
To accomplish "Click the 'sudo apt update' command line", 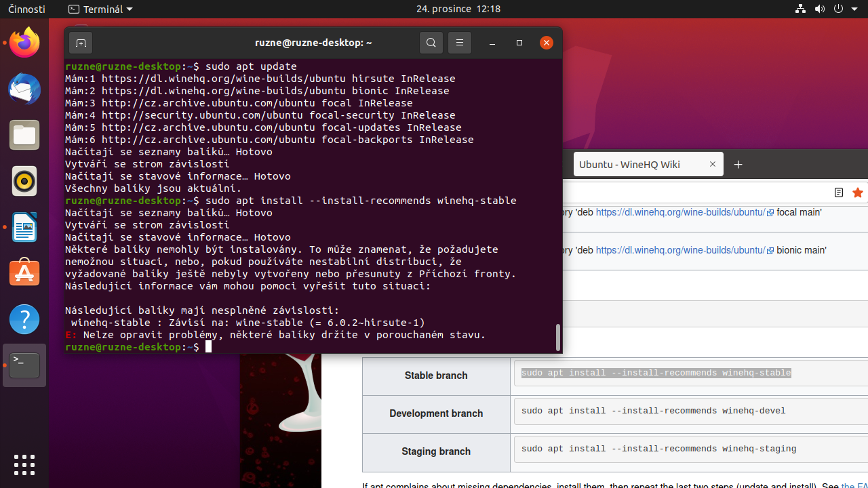I will [x=181, y=66].
